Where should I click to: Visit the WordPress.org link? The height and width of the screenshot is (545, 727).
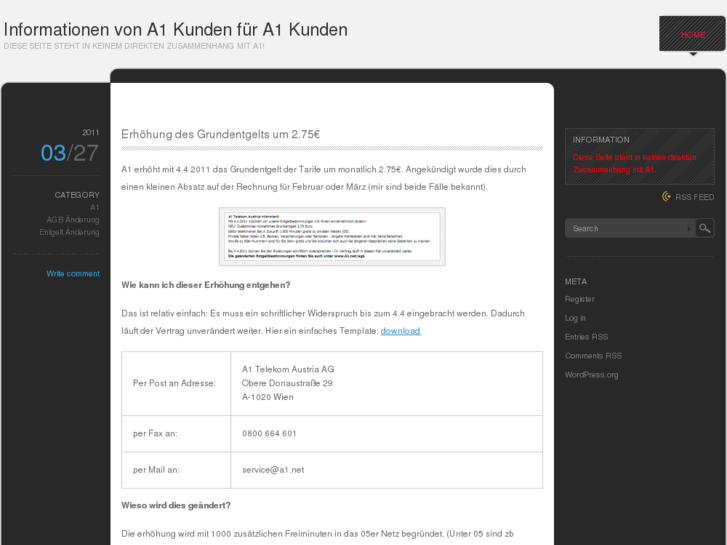[591, 375]
